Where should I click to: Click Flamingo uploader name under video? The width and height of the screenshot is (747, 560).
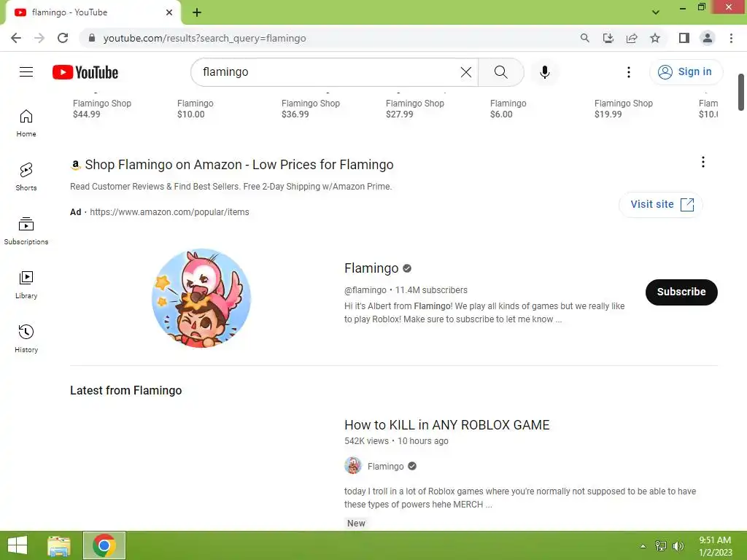[385, 466]
